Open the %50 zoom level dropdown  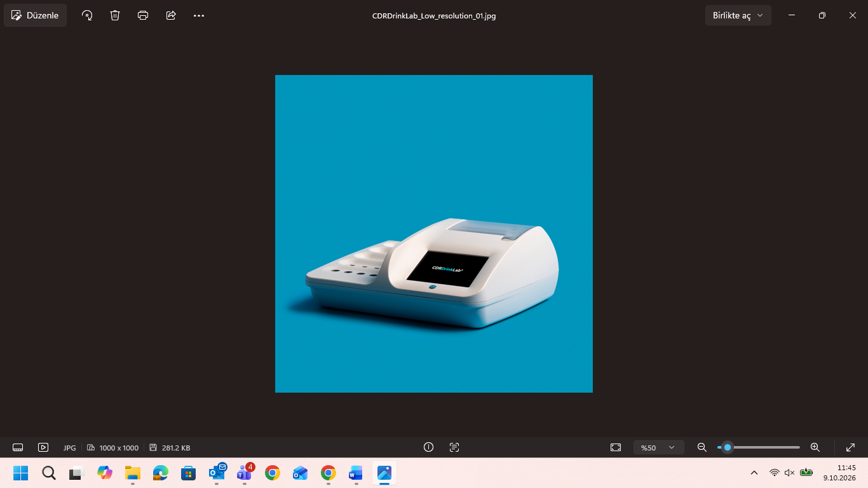coord(658,447)
